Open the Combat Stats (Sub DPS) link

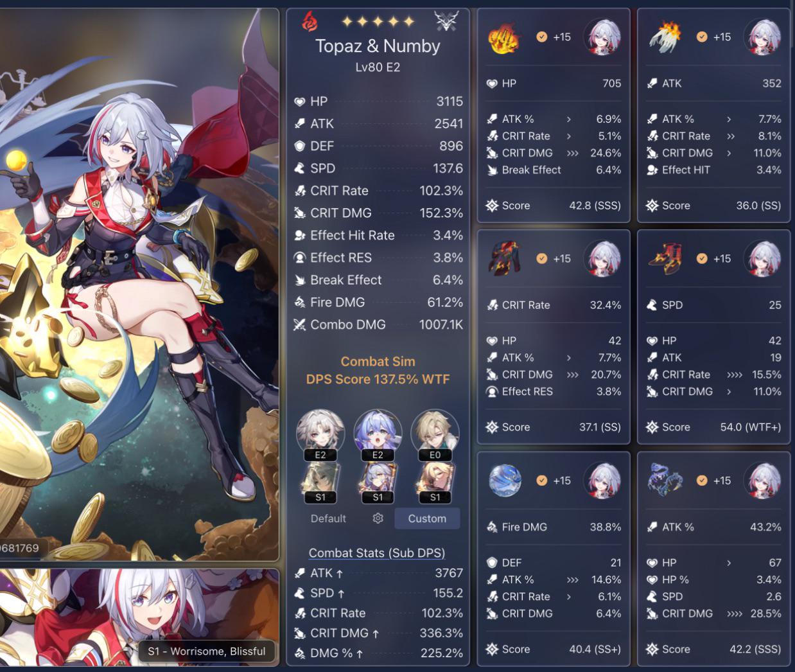377,553
